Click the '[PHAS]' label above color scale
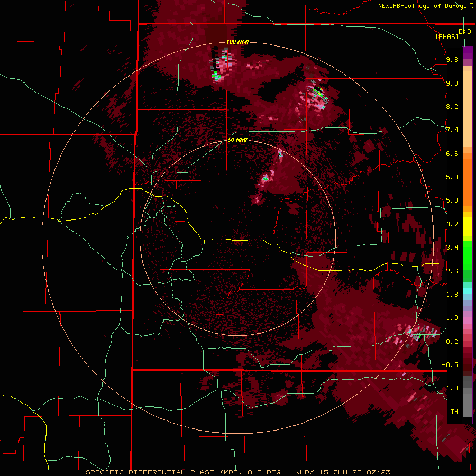Screen dimensions: 476x476 point(447,36)
